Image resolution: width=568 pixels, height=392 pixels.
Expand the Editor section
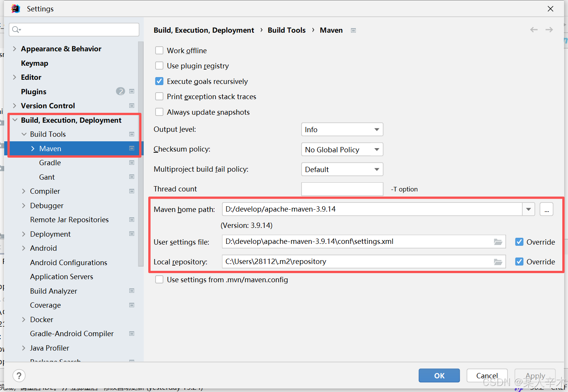coord(14,77)
